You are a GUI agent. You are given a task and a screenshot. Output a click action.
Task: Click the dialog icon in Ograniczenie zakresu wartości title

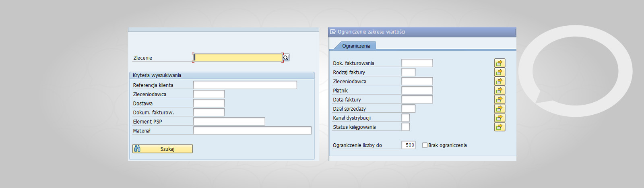click(x=333, y=32)
